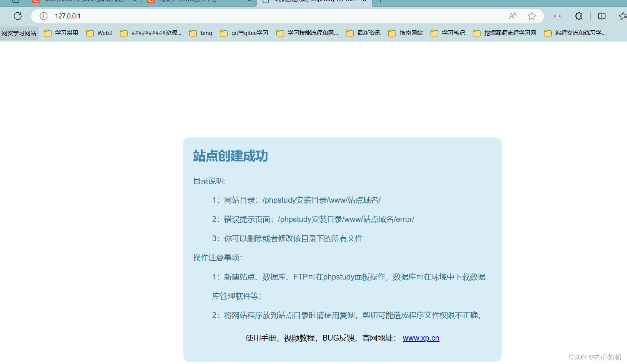Open 编程交流和练习学... bookmark folder

[575, 33]
